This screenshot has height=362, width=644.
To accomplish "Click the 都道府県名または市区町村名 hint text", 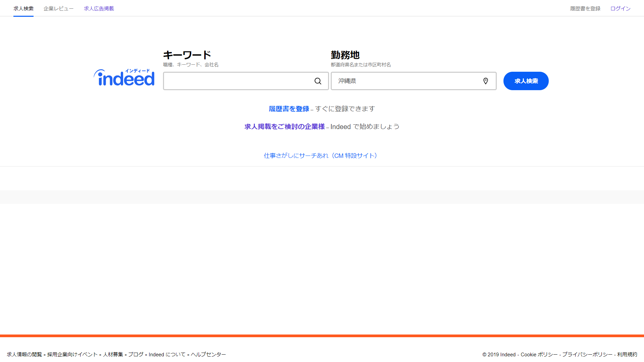I will click(x=361, y=65).
